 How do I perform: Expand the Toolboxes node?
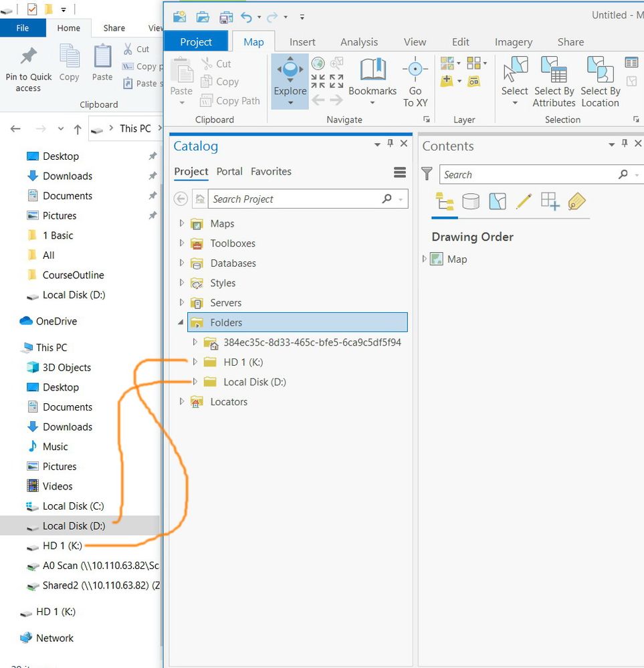(x=182, y=243)
